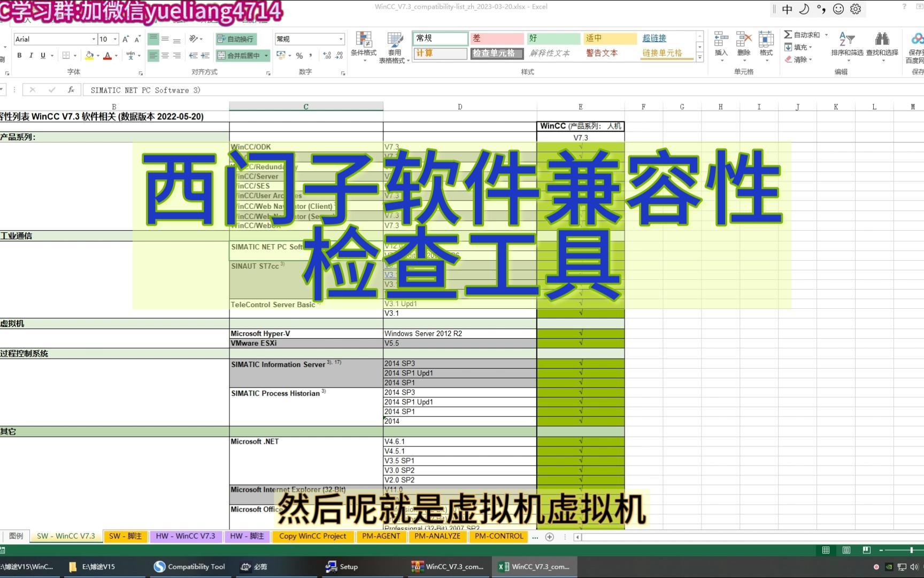Toggle underline formatting
Viewport: 924px width, 578px height.
pos(43,55)
